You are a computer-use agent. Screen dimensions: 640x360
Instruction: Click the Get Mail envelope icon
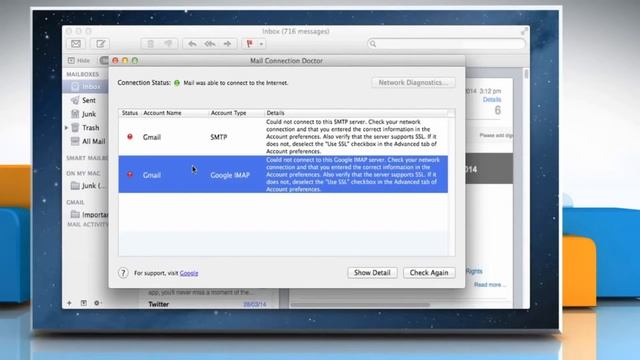point(76,44)
